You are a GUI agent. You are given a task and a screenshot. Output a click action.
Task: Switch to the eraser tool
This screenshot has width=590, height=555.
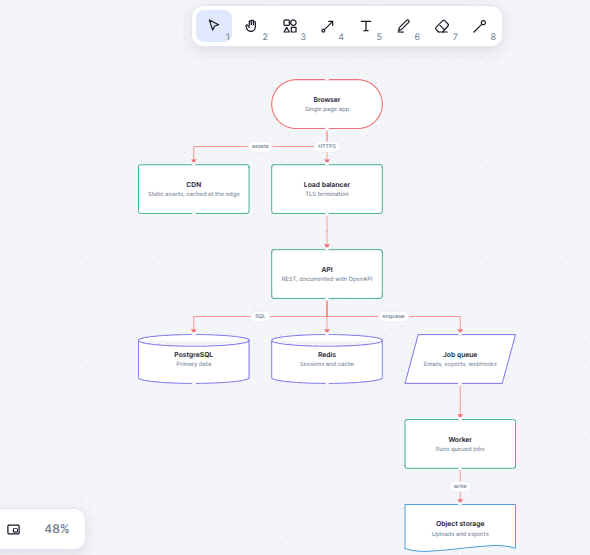(442, 26)
